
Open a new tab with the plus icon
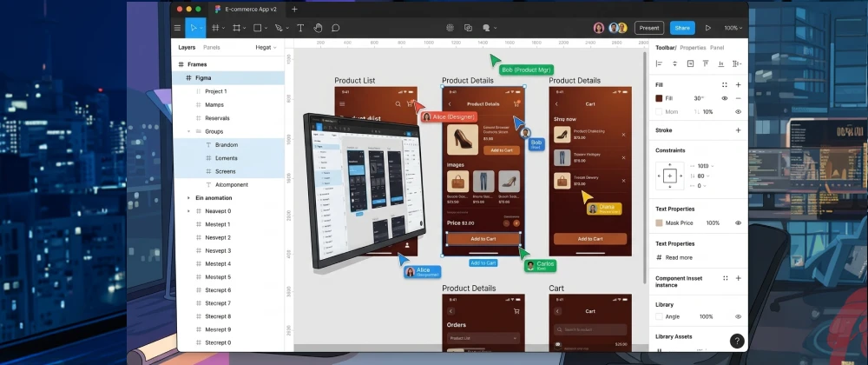point(294,10)
